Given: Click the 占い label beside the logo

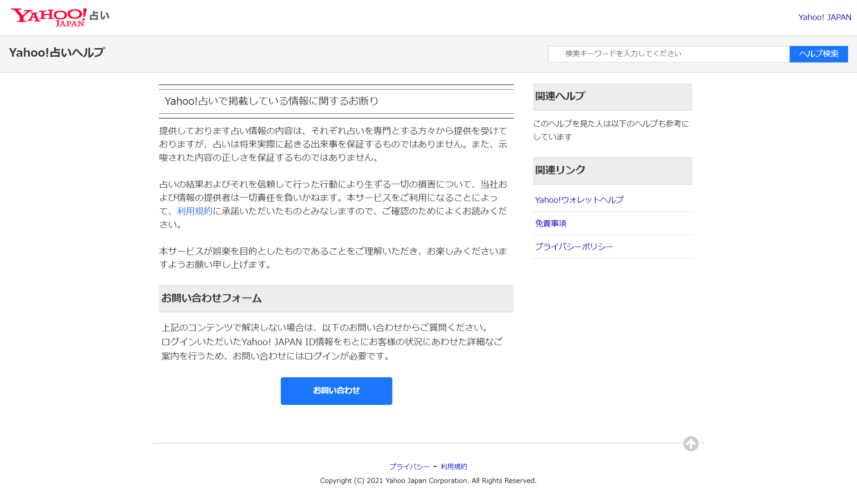Looking at the screenshot, I should pyautogui.click(x=100, y=16).
